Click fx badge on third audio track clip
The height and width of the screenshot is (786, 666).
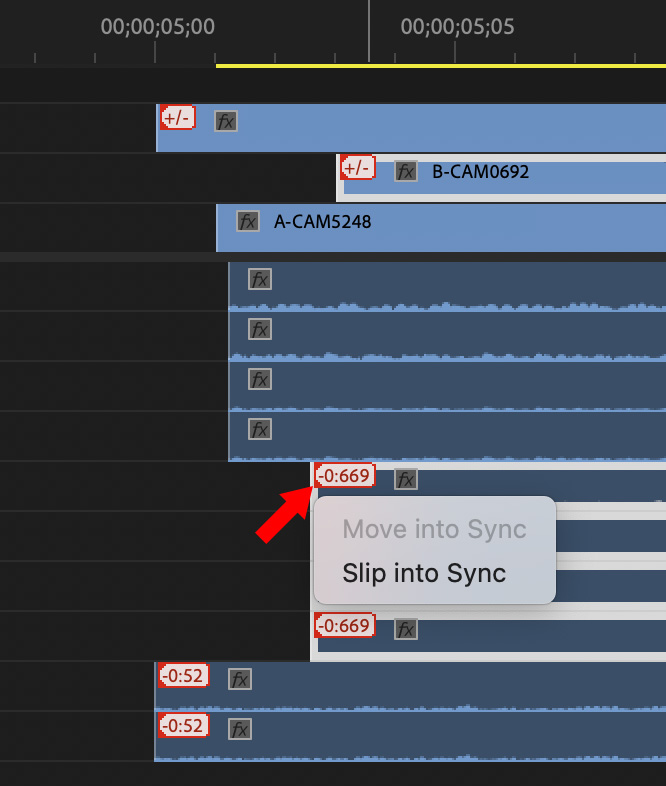point(260,379)
